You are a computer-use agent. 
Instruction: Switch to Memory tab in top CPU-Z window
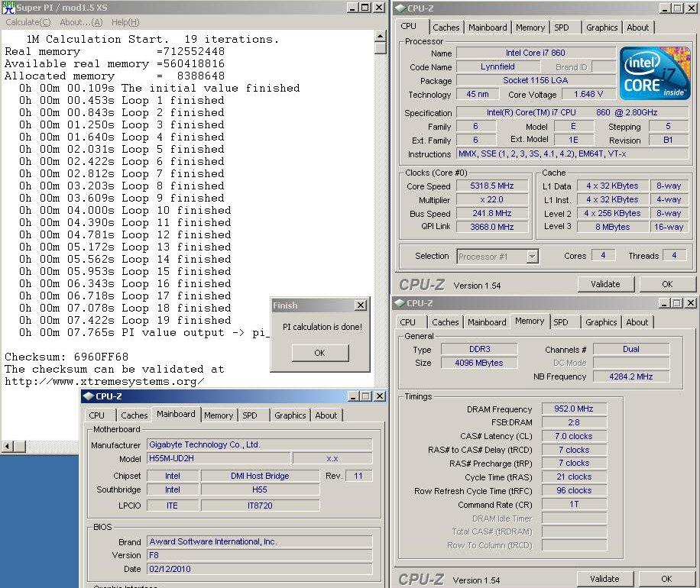[x=530, y=27]
